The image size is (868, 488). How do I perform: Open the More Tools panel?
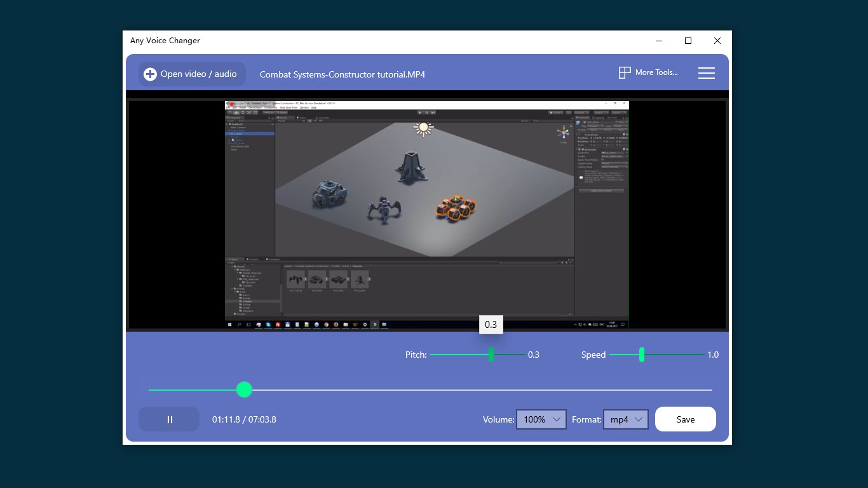tap(648, 72)
